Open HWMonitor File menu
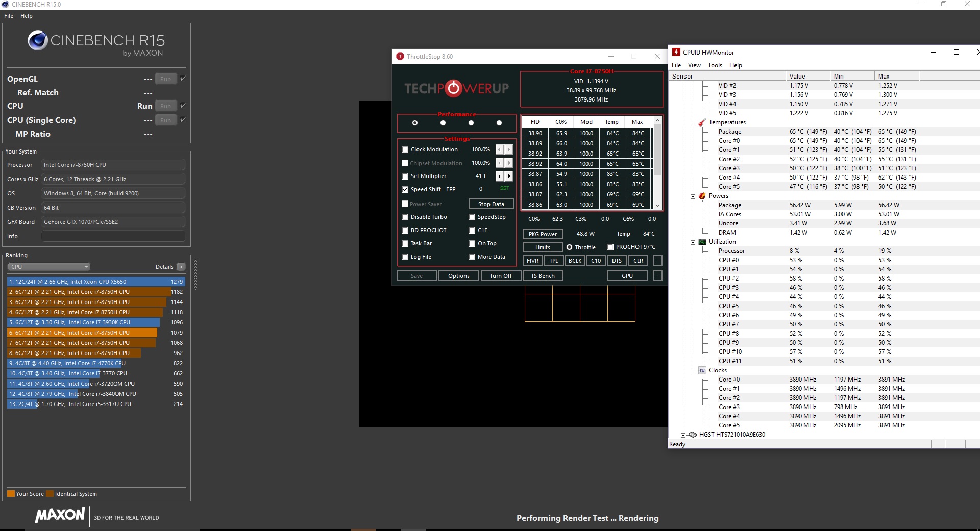The width and height of the screenshot is (980, 531). 676,65
